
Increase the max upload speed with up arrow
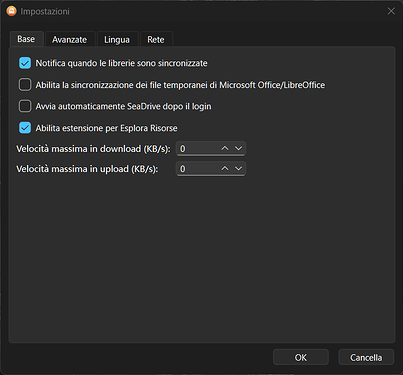point(225,169)
